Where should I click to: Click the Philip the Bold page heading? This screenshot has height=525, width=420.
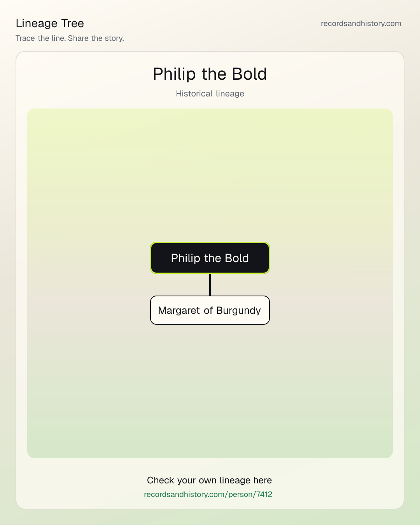pyautogui.click(x=210, y=74)
